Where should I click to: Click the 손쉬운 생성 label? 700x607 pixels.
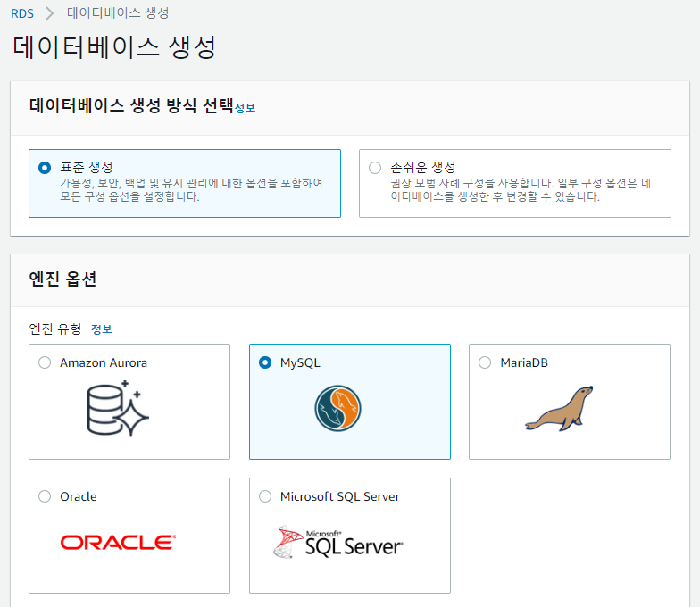[423, 168]
